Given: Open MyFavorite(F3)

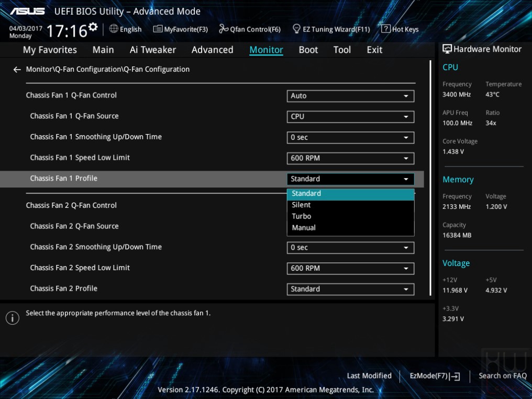Looking at the screenshot, I should coord(181,29).
